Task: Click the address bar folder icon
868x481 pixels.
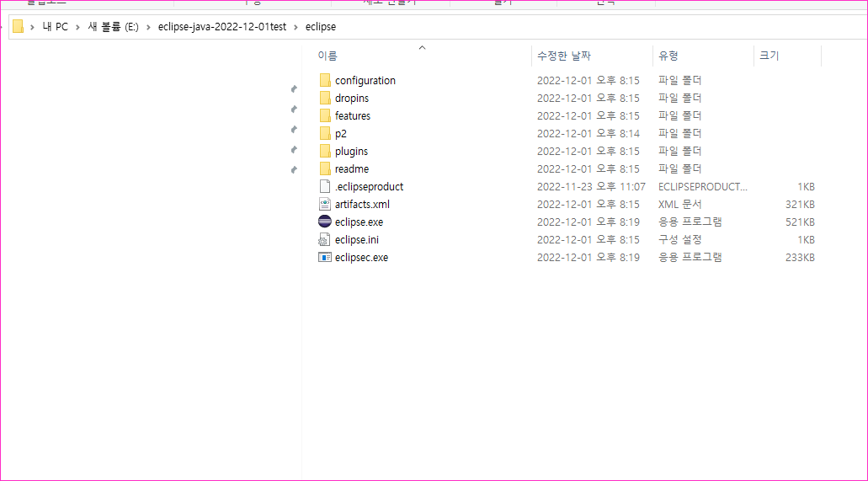Action: pyautogui.click(x=19, y=27)
